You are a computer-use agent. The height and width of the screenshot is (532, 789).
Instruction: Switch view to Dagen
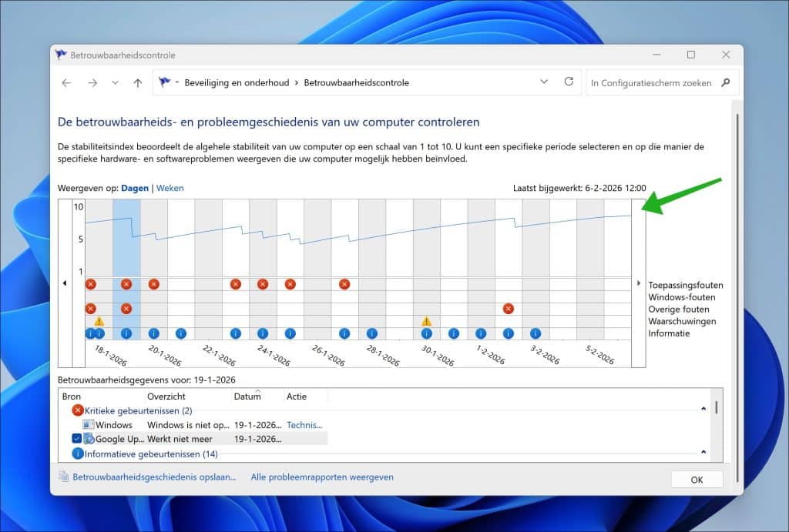pos(135,188)
